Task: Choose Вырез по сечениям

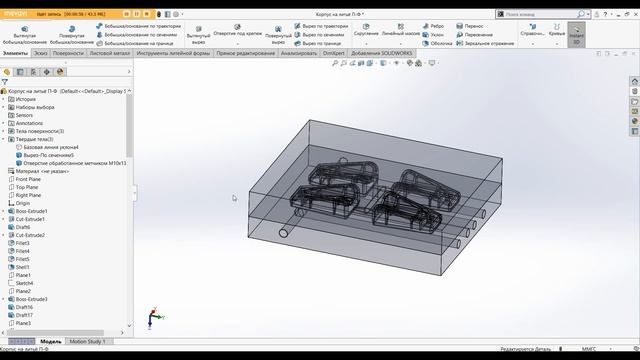Action: click(x=319, y=35)
